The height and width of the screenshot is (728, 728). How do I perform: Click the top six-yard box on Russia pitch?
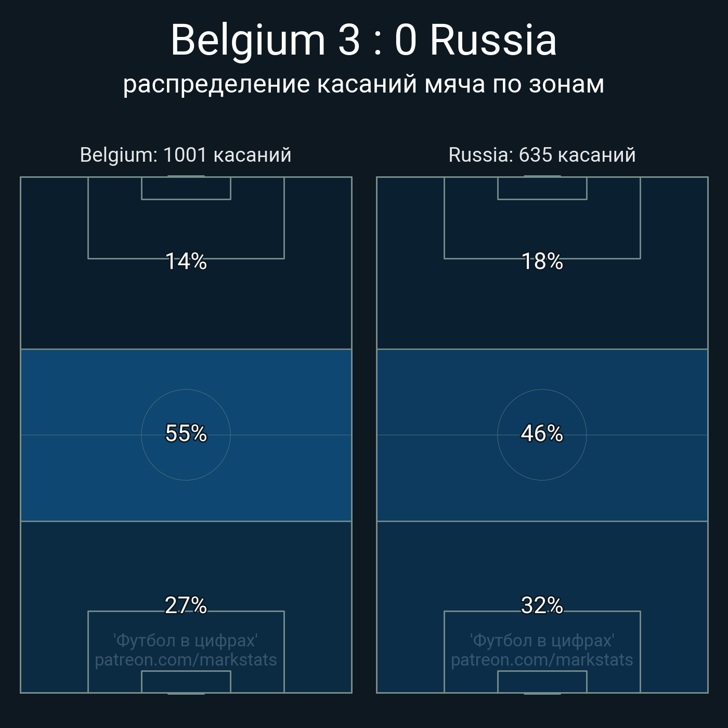point(542,188)
